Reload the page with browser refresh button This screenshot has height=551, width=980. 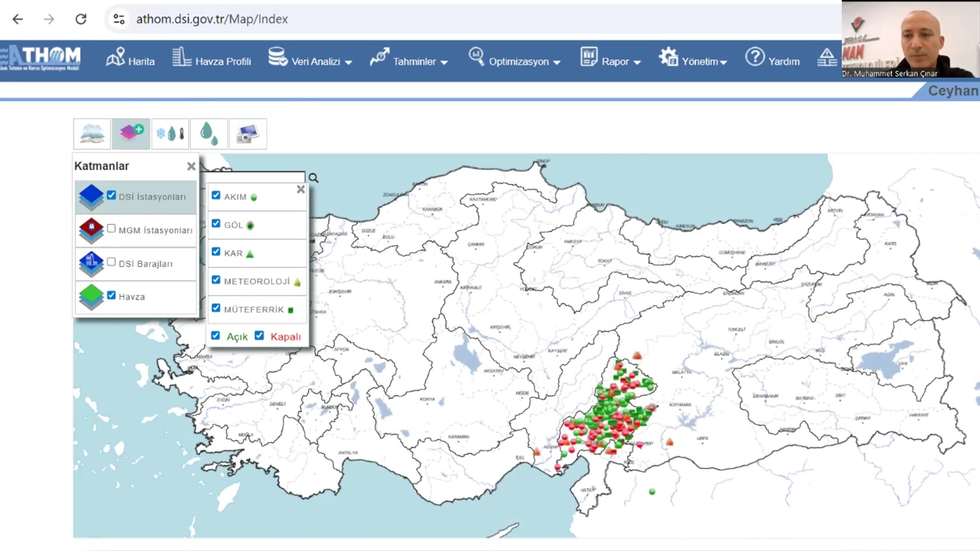[81, 19]
